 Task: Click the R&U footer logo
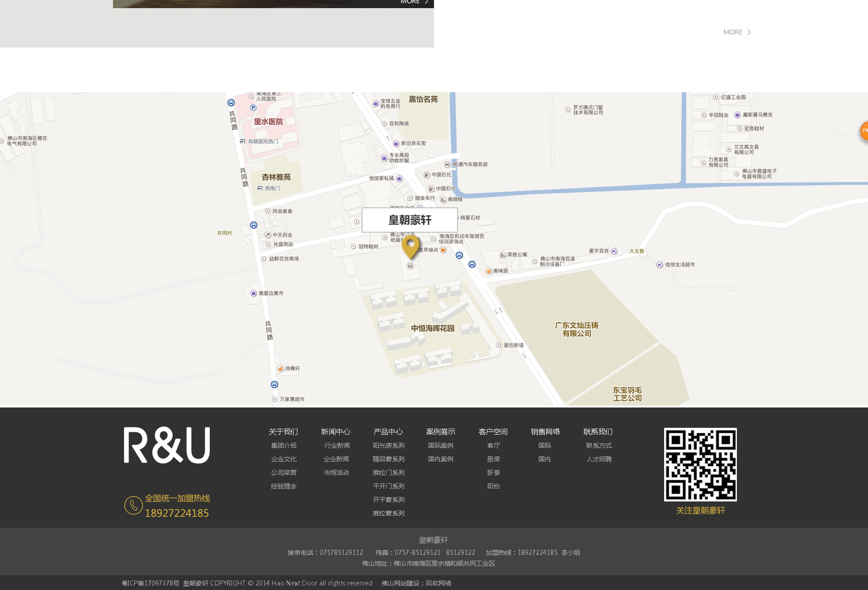(167, 445)
